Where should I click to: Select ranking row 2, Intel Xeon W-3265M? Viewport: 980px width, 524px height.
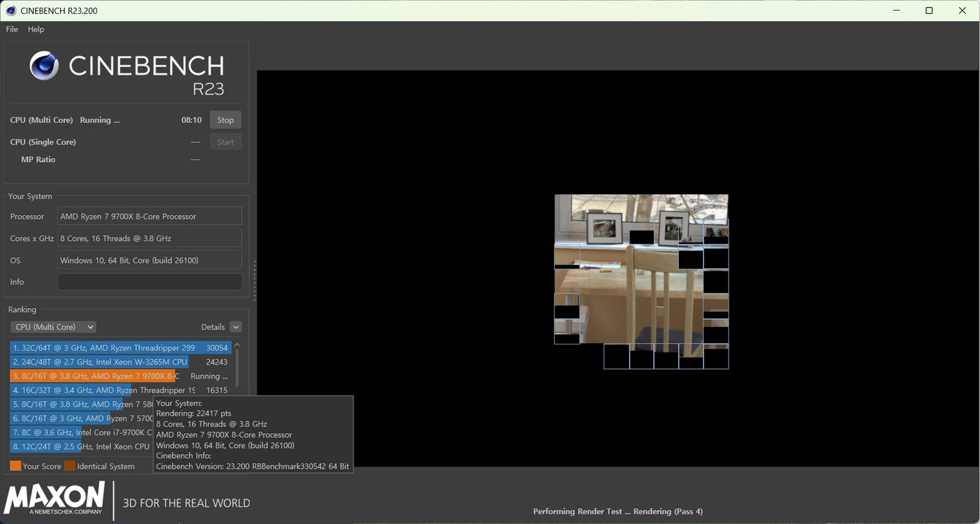(x=120, y=362)
